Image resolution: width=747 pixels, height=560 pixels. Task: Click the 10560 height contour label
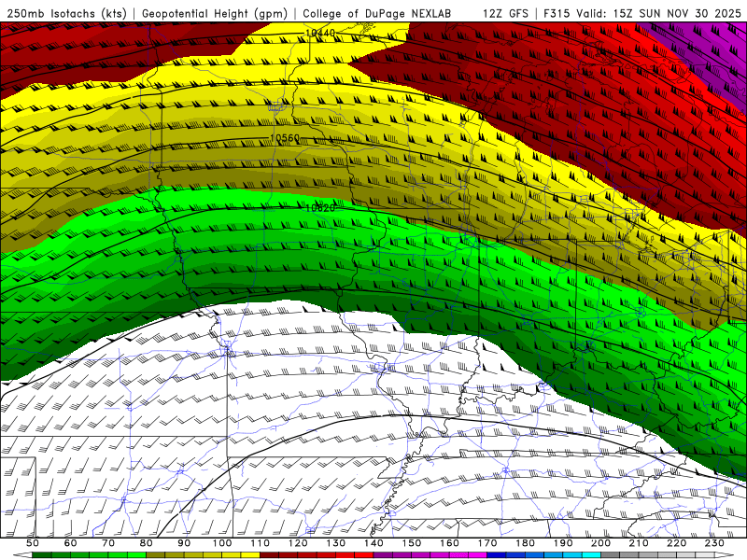[x=285, y=138]
